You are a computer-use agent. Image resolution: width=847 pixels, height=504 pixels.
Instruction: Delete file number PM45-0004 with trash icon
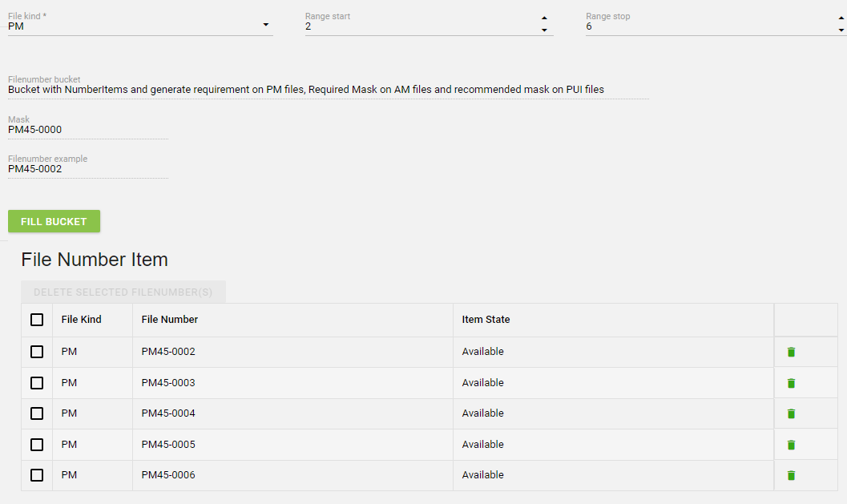click(x=791, y=413)
